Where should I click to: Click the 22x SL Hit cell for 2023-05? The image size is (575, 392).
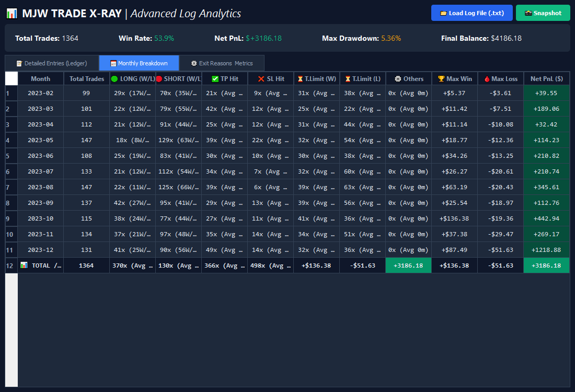(271, 140)
